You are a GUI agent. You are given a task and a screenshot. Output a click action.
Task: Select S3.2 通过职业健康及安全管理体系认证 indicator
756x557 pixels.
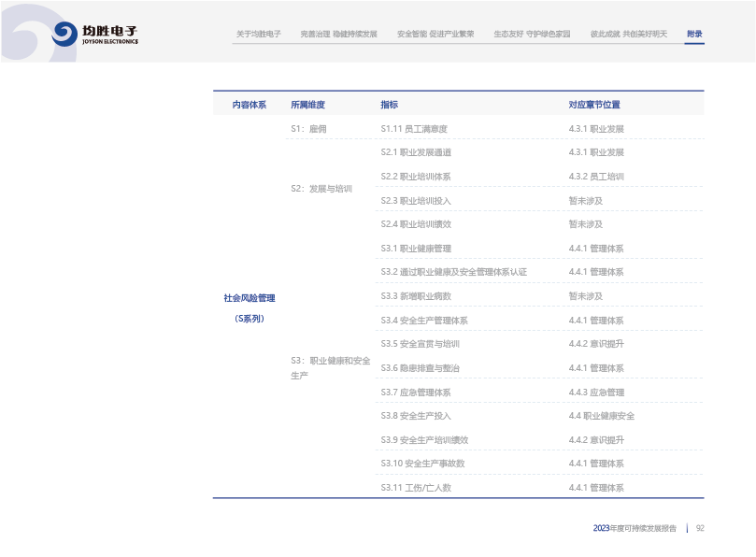click(x=453, y=272)
